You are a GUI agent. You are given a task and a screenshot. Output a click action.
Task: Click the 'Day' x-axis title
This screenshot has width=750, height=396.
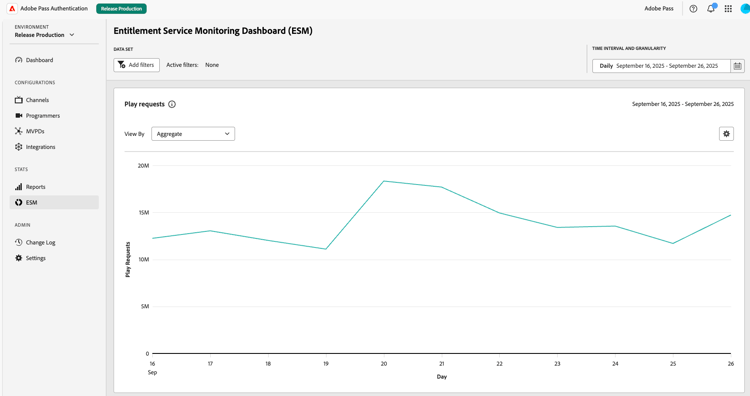click(441, 377)
